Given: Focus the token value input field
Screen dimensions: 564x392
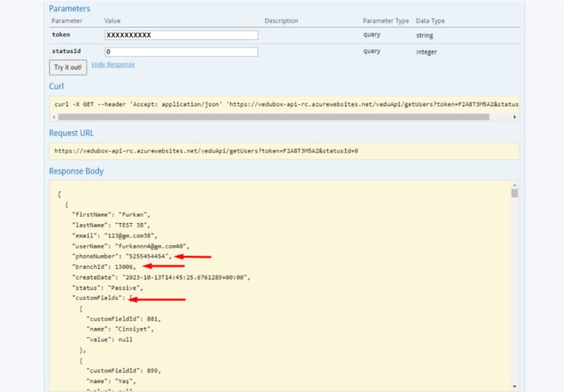Looking at the screenshot, I should point(181,35).
